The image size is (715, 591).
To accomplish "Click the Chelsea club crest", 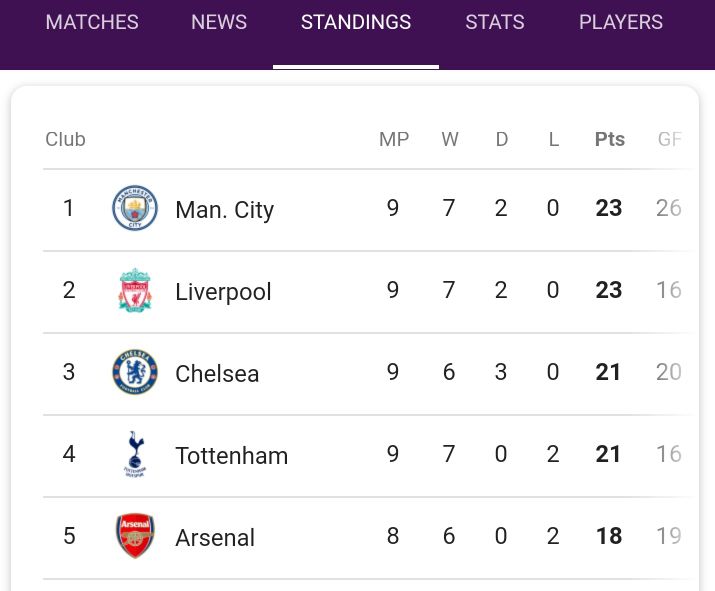I will [x=135, y=372].
